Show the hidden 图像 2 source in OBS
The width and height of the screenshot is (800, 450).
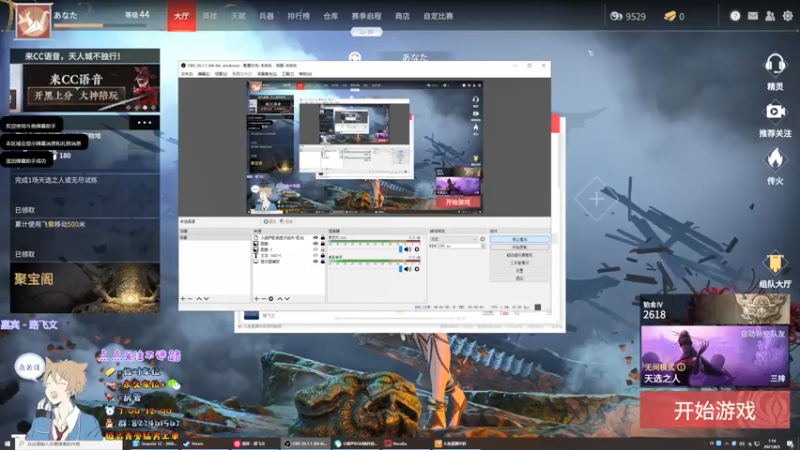[315, 249]
